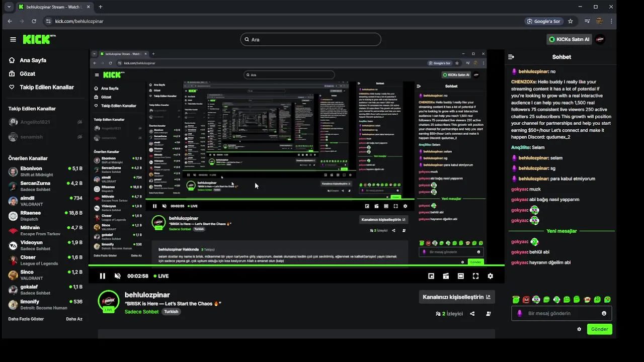The width and height of the screenshot is (644, 362).
Task: Switch the player to fullscreen
Action: point(475,276)
